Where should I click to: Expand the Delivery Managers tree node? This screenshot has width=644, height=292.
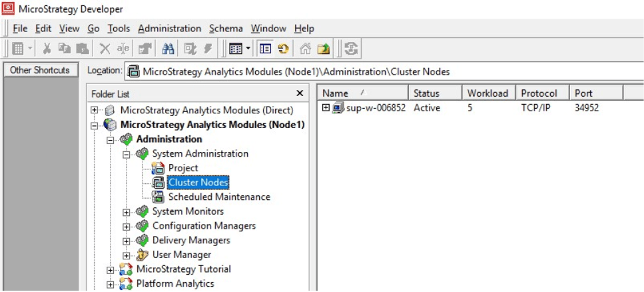(x=127, y=241)
